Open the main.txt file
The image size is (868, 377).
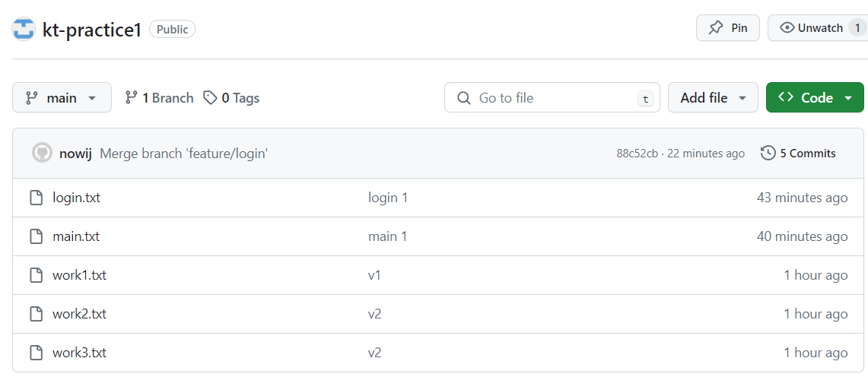pyautogui.click(x=76, y=236)
